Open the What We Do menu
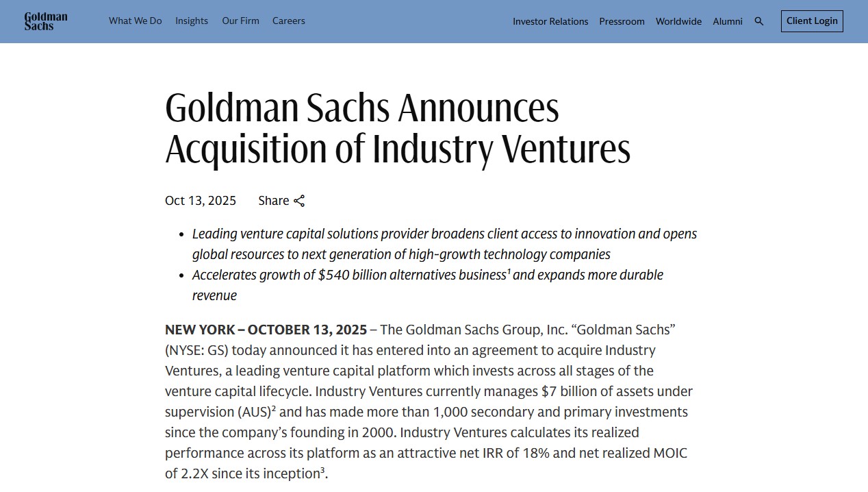Screen dimensions: 868x492 coord(136,21)
